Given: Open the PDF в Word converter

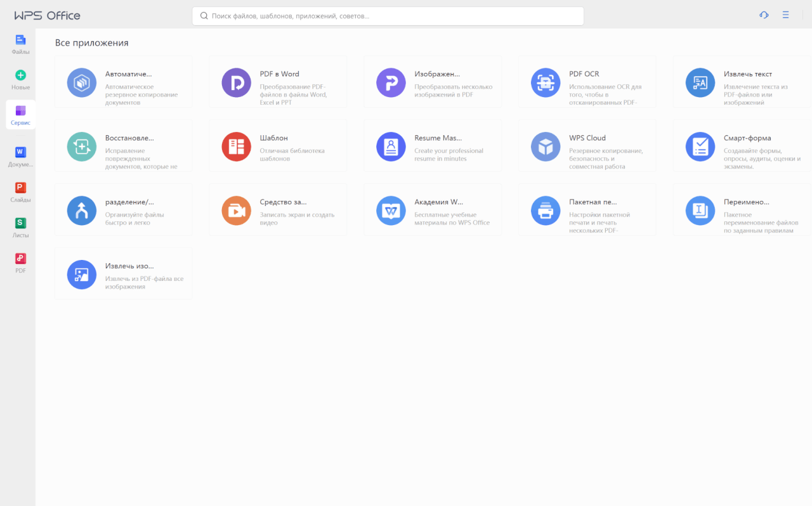Looking at the screenshot, I should pos(277,82).
